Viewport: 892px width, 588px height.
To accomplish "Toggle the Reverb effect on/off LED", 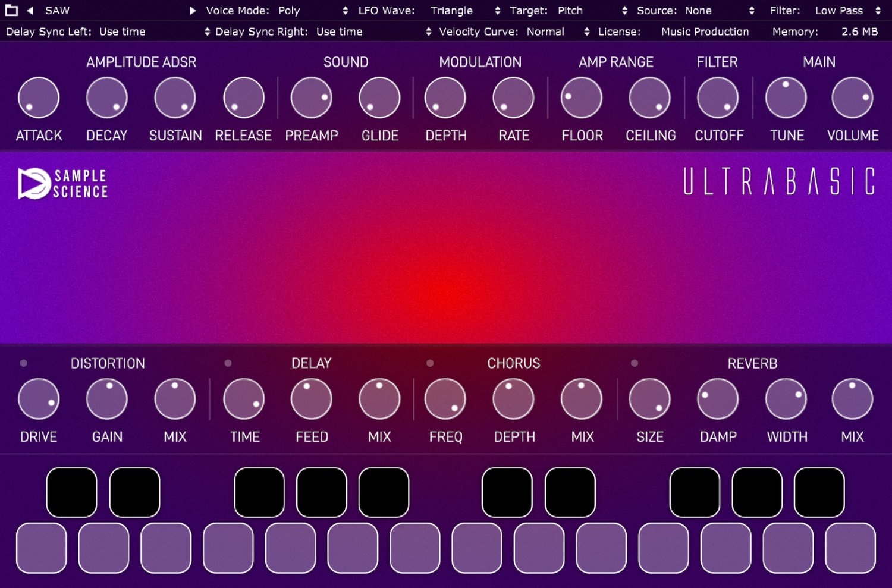I will click(635, 363).
